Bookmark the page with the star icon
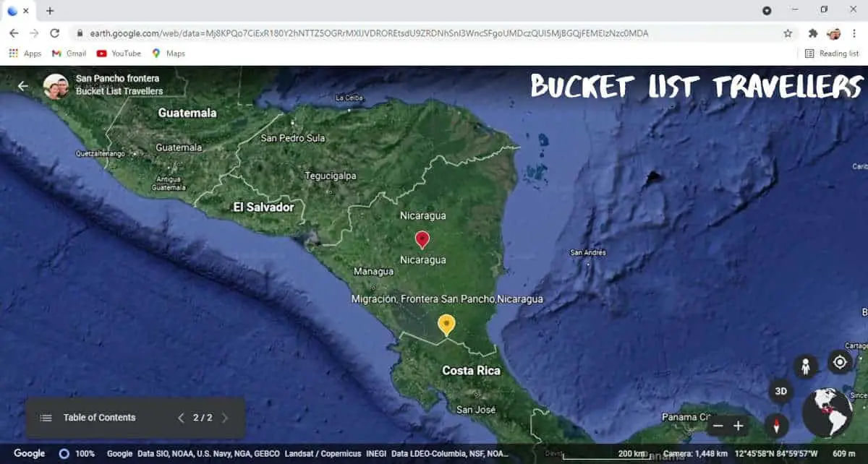 tap(786, 33)
